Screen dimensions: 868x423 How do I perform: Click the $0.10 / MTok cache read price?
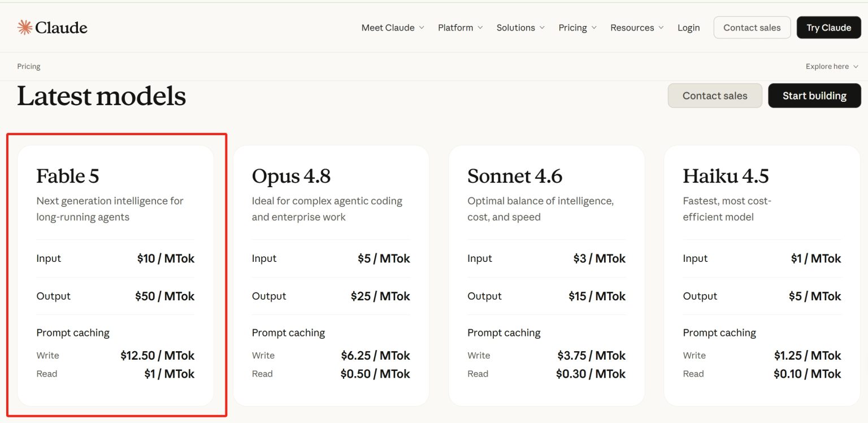(x=807, y=374)
